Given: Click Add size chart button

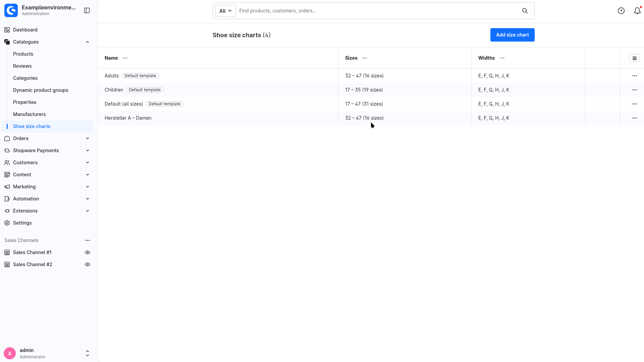Looking at the screenshot, I should [512, 35].
